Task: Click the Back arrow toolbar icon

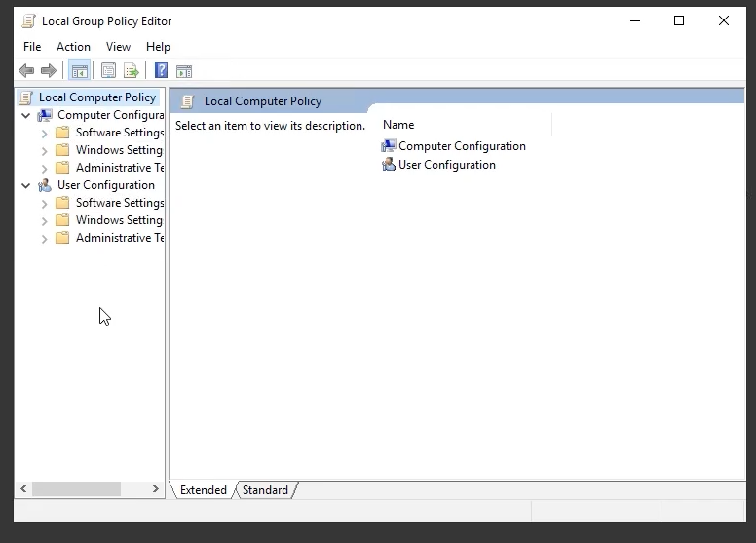Action: click(x=26, y=71)
